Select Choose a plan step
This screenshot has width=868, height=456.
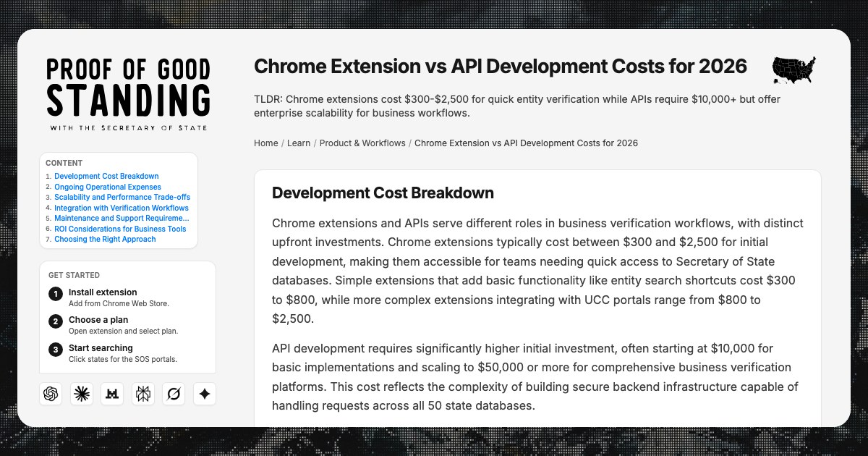pyautogui.click(x=98, y=320)
